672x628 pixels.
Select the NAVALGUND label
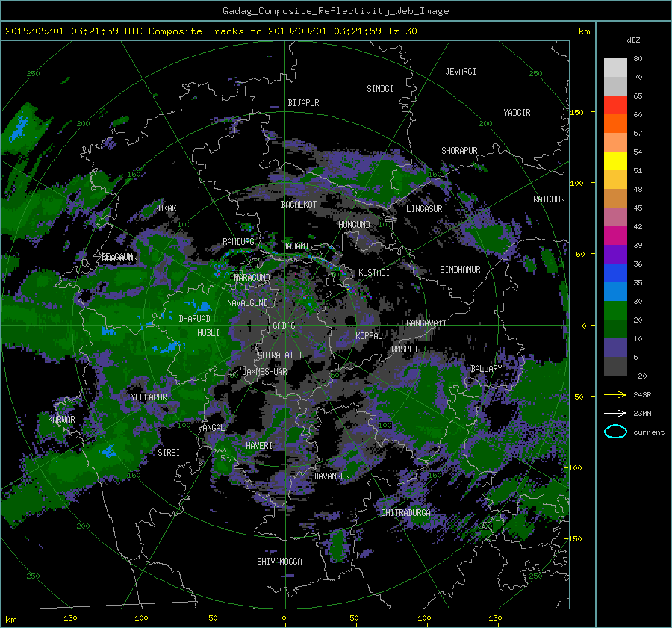click(247, 302)
